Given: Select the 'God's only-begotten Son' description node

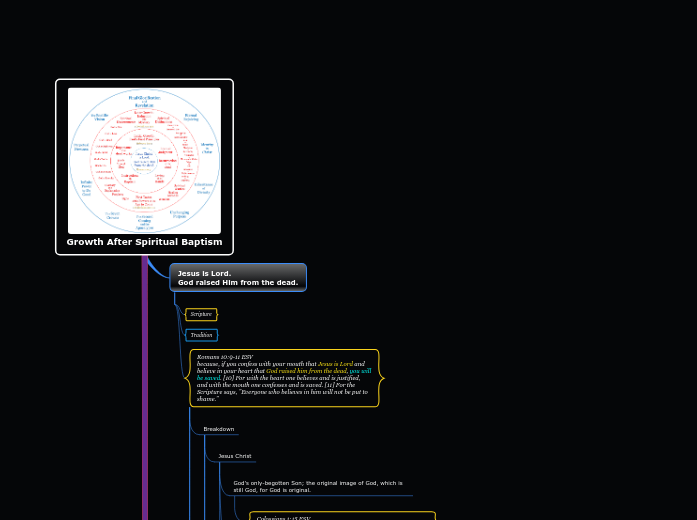Looking at the screenshot, I should (318, 486).
